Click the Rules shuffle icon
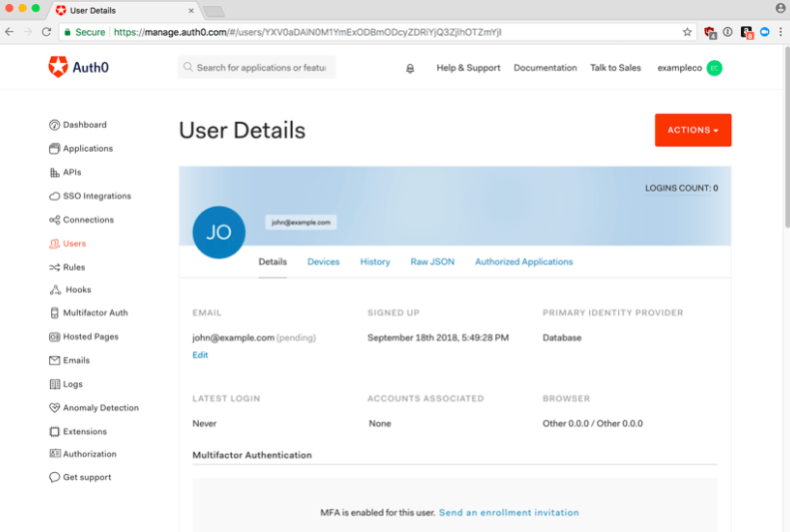Screen dimensions: 790x532 [54, 267]
